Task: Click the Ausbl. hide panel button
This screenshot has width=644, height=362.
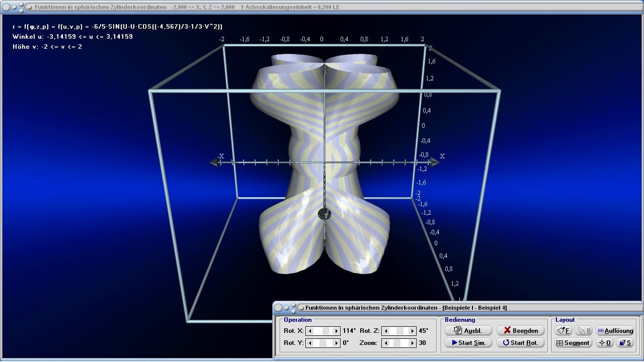Action: click(468, 331)
